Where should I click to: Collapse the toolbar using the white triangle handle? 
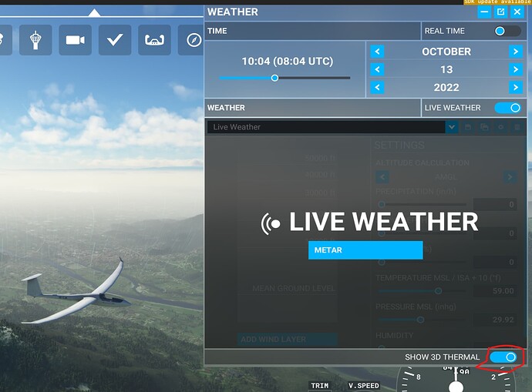click(94, 13)
